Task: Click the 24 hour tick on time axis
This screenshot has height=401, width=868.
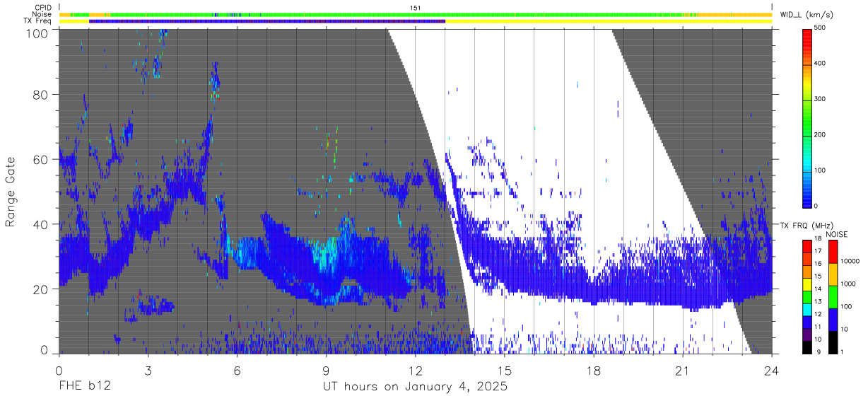Action: 771,370
